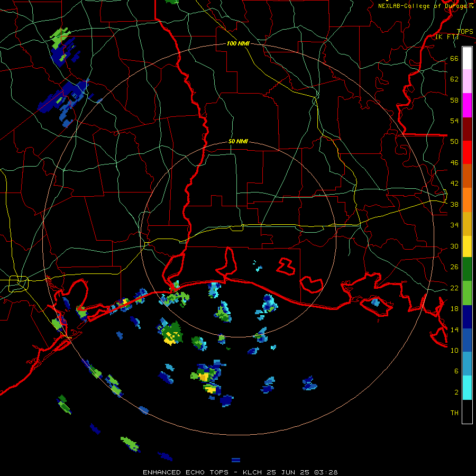Select the light blue legend swatch
The height and width of the screenshot is (476, 476).
[467, 364]
